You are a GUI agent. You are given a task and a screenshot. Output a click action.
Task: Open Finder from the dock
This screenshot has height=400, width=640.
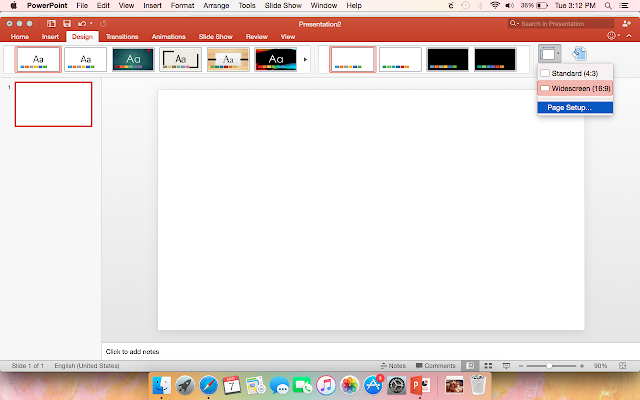pyautogui.click(x=161, y=385)
